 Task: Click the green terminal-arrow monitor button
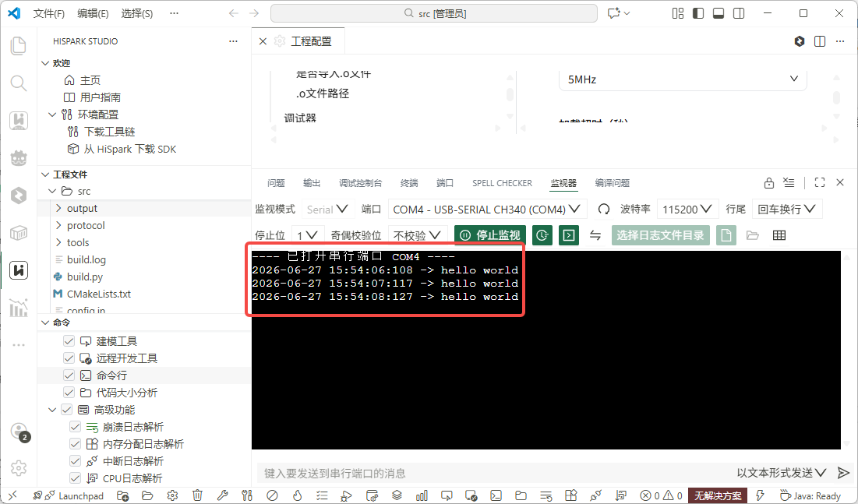(569, 235)
